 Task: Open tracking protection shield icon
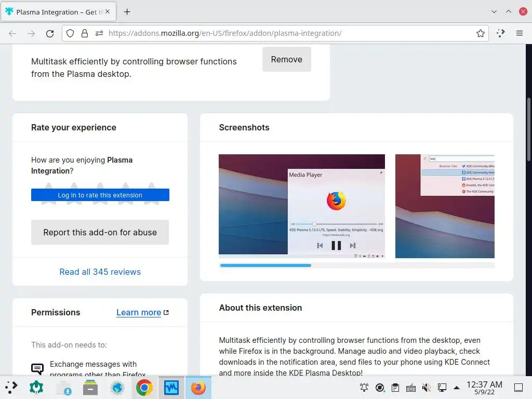pyautogui.click(x=70, y=33)
